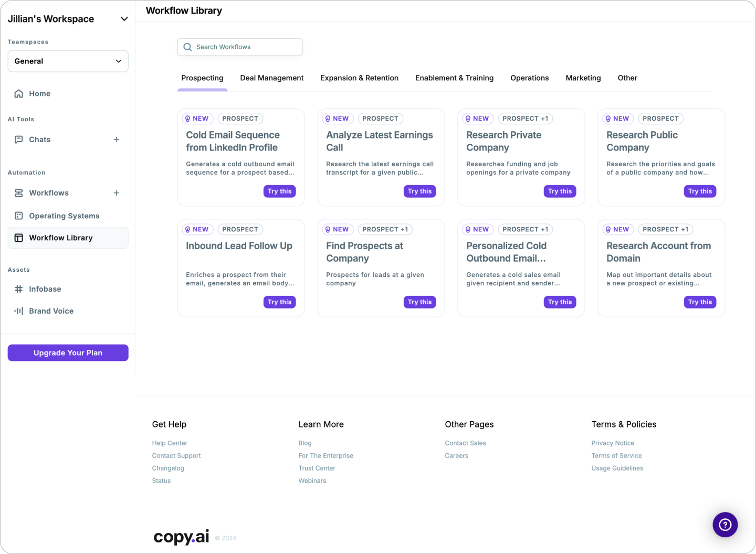Select the Enablement & Training tab
Viewport: 756px width, 554px height.
click(455, 78)
